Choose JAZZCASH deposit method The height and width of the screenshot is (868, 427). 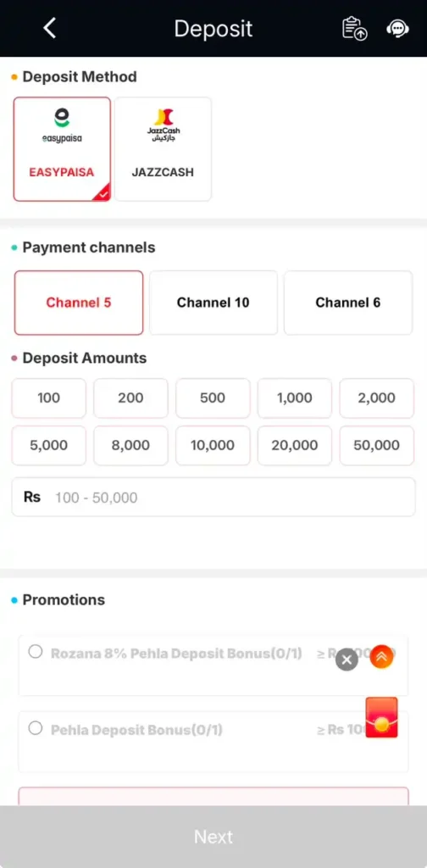[164, 149]
